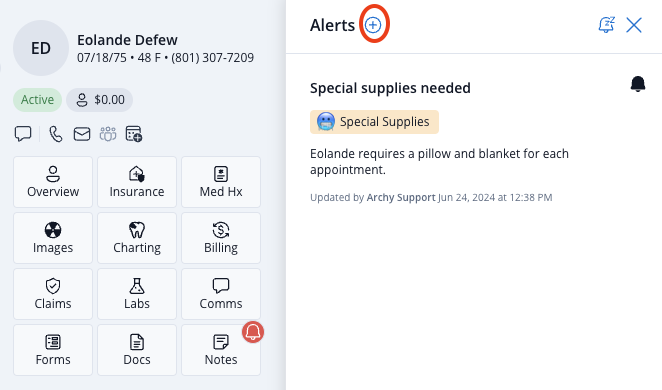
Task: Open the Overview tile
Action: (x=53, y=182)
